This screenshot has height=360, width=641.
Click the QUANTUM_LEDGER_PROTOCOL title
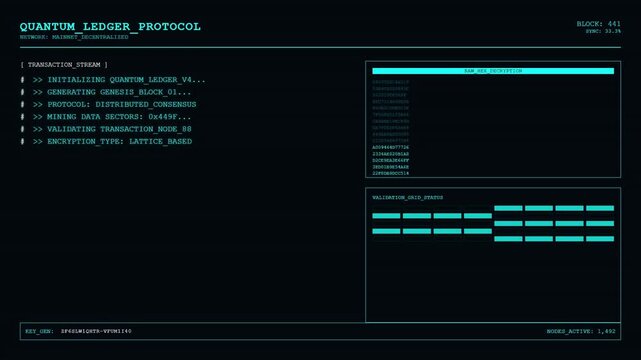point(110,27)
